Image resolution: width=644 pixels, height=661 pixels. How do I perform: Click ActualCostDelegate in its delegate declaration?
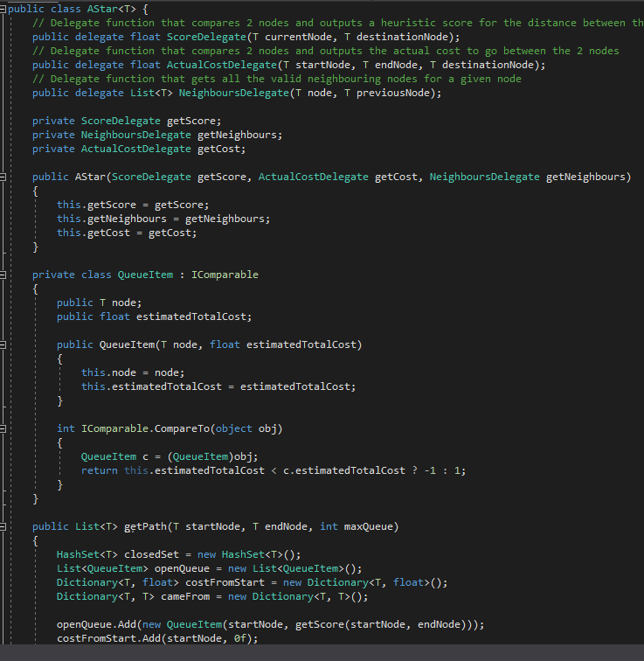tap(222, 65)
